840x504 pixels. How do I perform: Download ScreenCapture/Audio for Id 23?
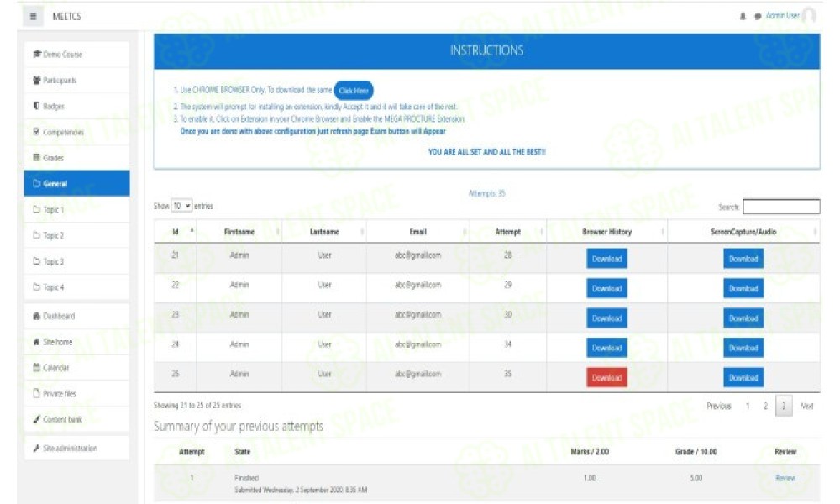pos(743,318)
